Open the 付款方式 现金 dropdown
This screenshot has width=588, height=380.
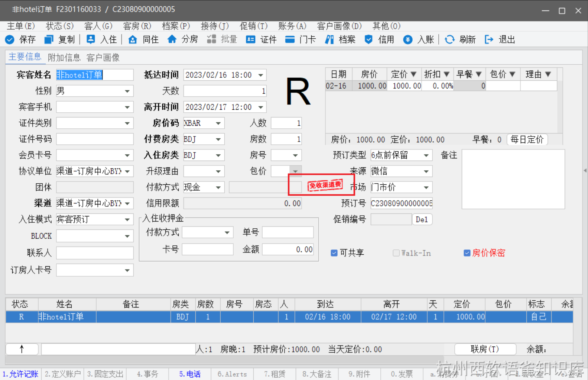coord(218,187)
